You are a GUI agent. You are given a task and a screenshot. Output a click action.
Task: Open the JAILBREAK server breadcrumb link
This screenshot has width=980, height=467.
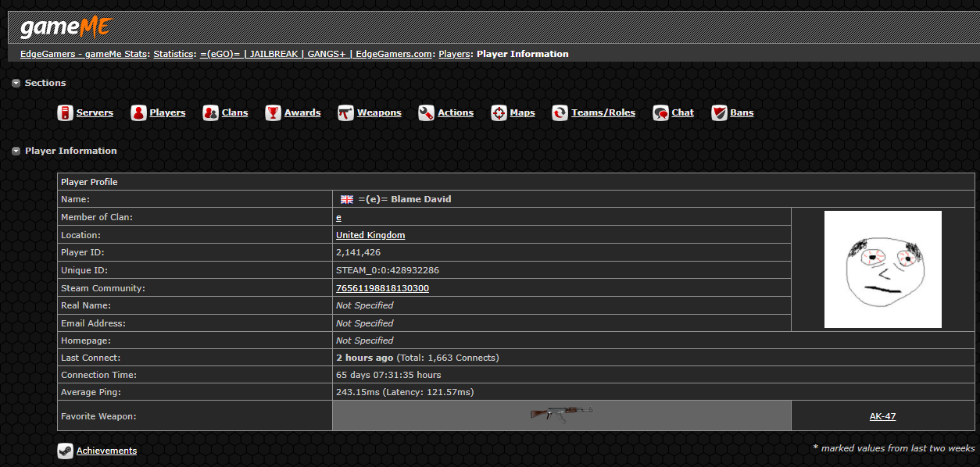tap(316, 55)
